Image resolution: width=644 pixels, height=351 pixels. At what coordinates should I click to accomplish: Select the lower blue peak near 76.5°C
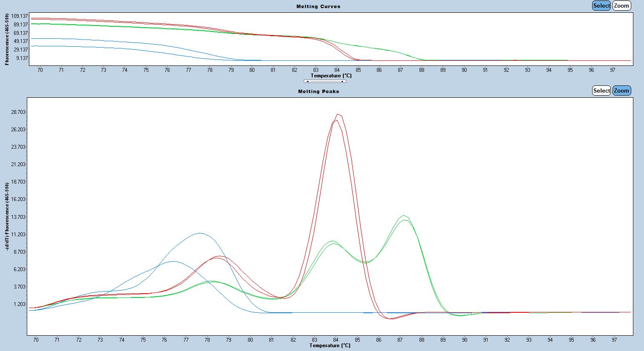(173, 261)
